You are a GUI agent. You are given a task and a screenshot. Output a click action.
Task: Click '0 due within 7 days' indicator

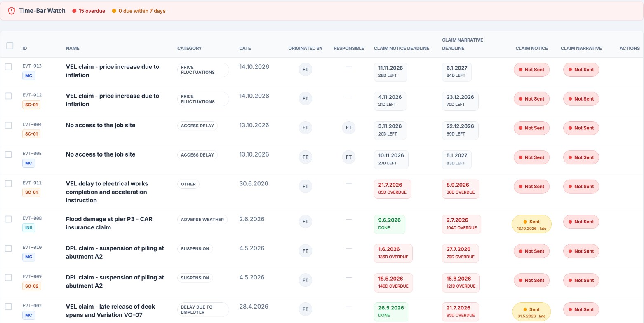139,11
